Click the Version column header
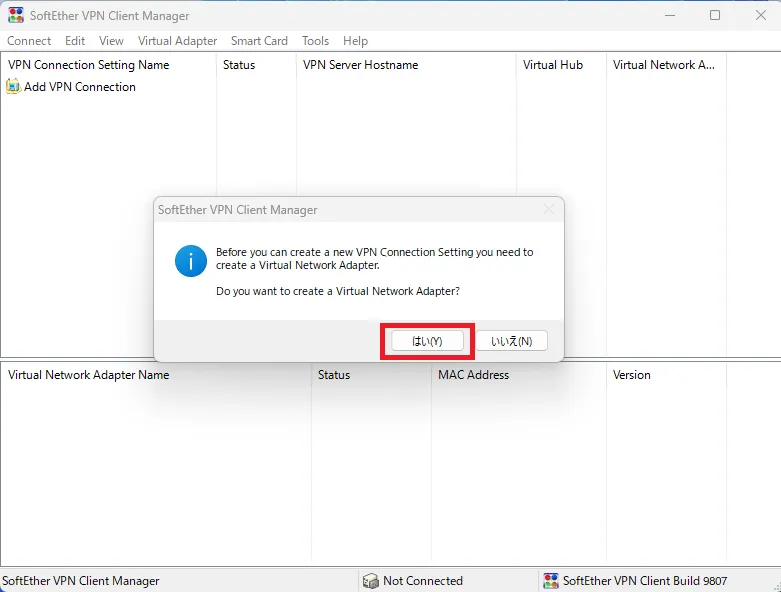 coord(666,375)
